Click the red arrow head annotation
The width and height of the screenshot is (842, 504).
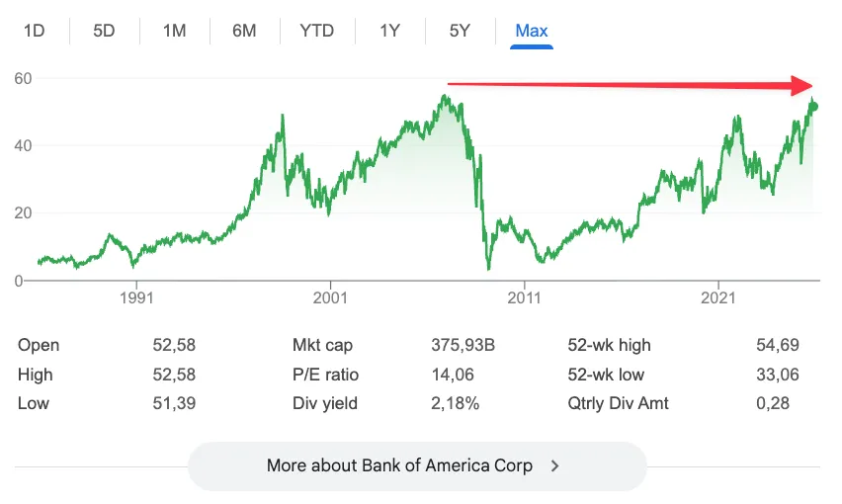tap(804, 86)
